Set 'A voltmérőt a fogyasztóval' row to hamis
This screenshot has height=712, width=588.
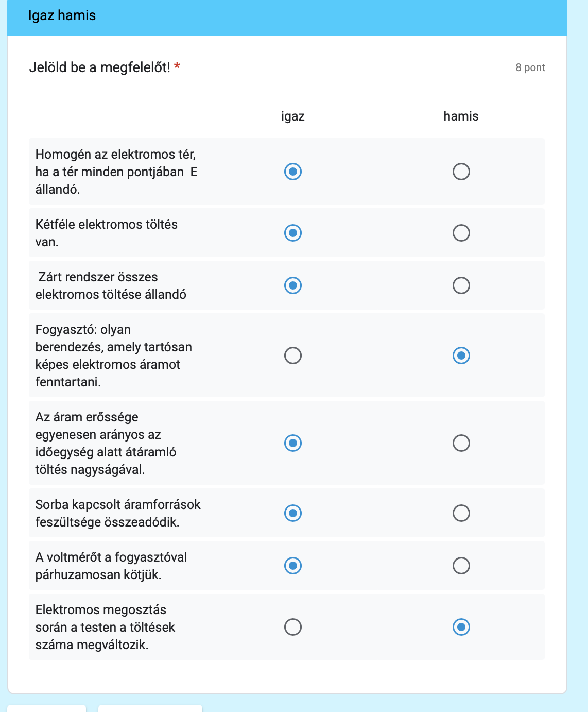tap(461, 566)
